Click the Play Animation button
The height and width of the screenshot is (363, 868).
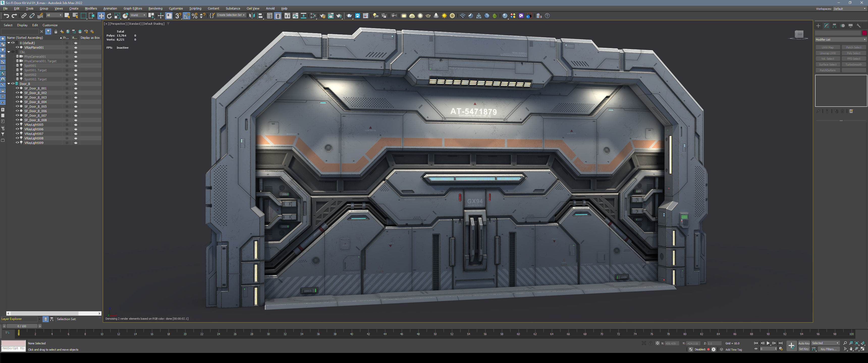click(768, 343)
